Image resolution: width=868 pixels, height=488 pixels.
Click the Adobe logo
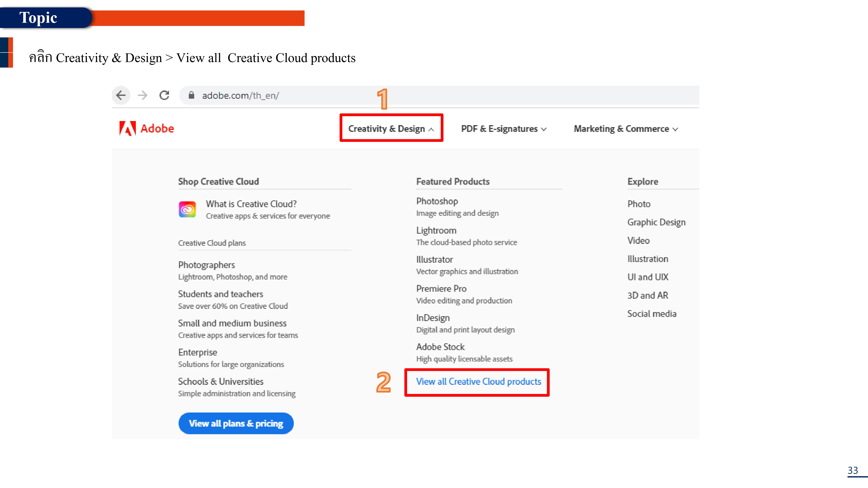(147, 128)
